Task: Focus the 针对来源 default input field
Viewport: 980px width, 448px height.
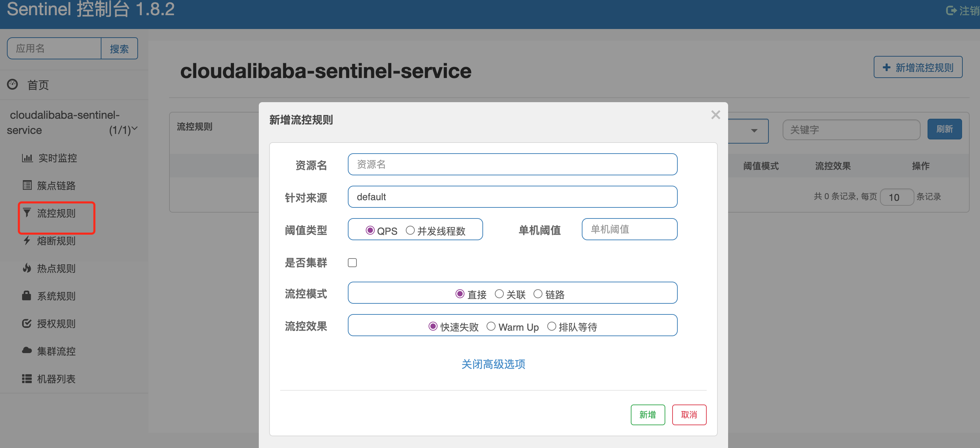Action: click(512, 196)
